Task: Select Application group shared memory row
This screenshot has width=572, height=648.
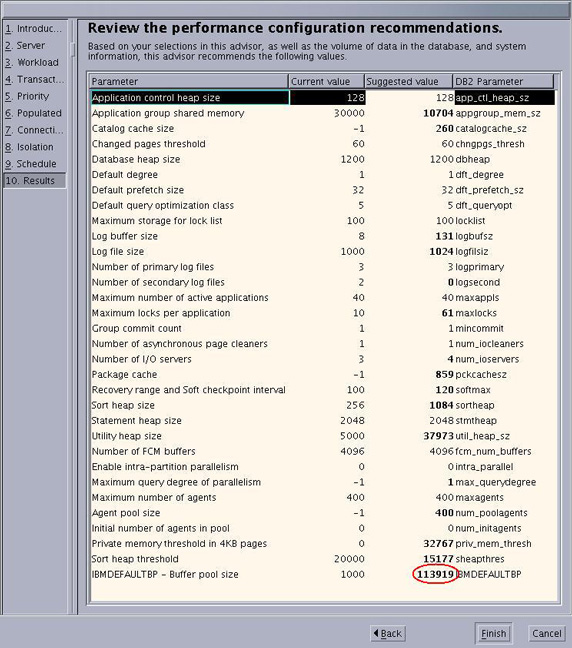Action: [323, 113]
